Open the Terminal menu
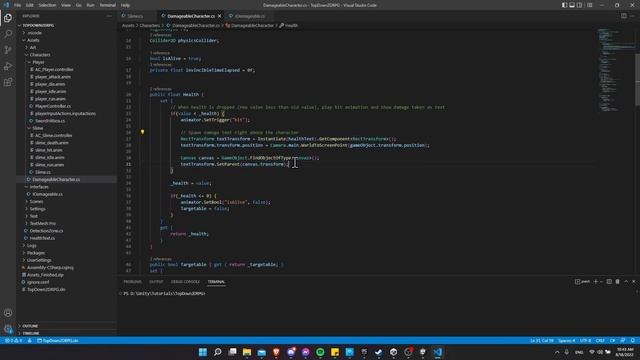The image size is (640, 360). coord(108,5)
